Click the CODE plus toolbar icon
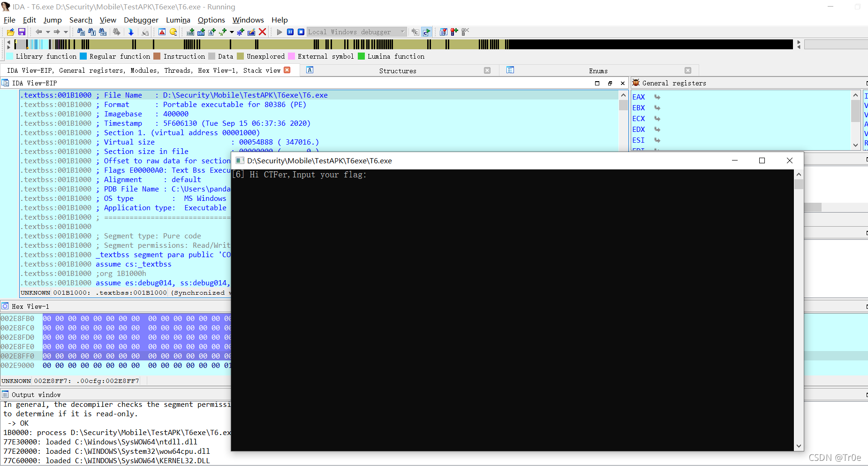This screenshot has height=466, width=868. pyautogui.click(x=190, y=32)
